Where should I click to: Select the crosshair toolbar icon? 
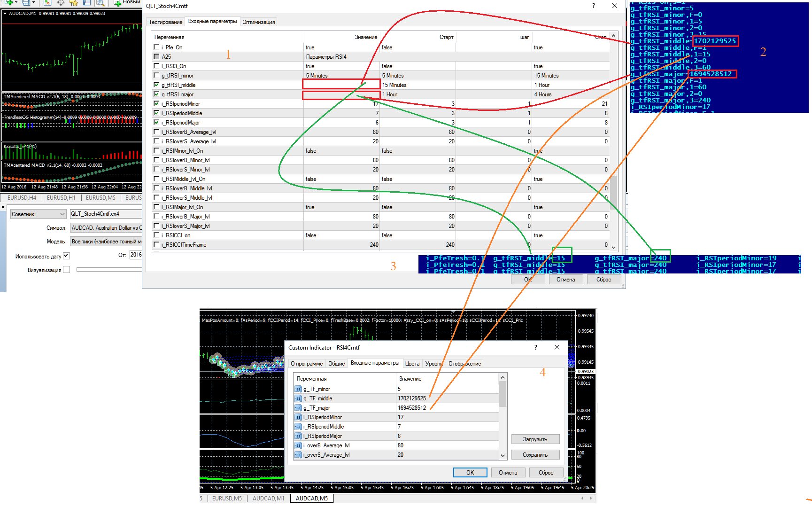[61, 2]
